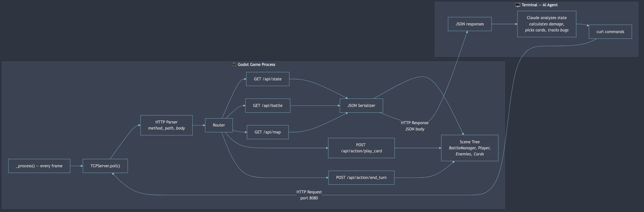Click the HTTP Response JSON body edge label

[x=415, y=126]
